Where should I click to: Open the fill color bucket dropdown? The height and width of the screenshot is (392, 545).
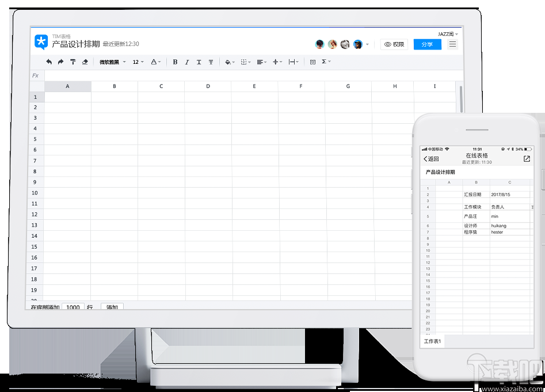[x=230, y=62]
